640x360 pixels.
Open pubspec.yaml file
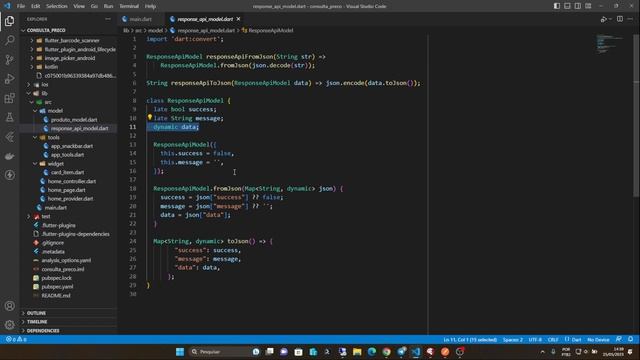(57, 287)
